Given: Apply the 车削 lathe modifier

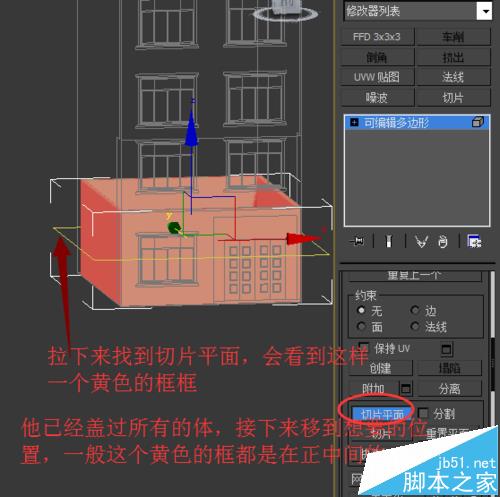Looking at the screenshot, I should [x=453, y=37].
